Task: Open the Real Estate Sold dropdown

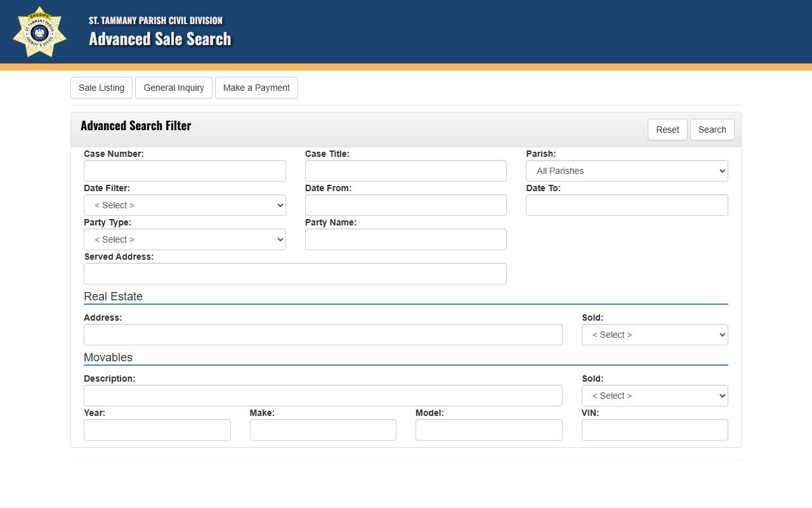Action: [x=655, y=335]
